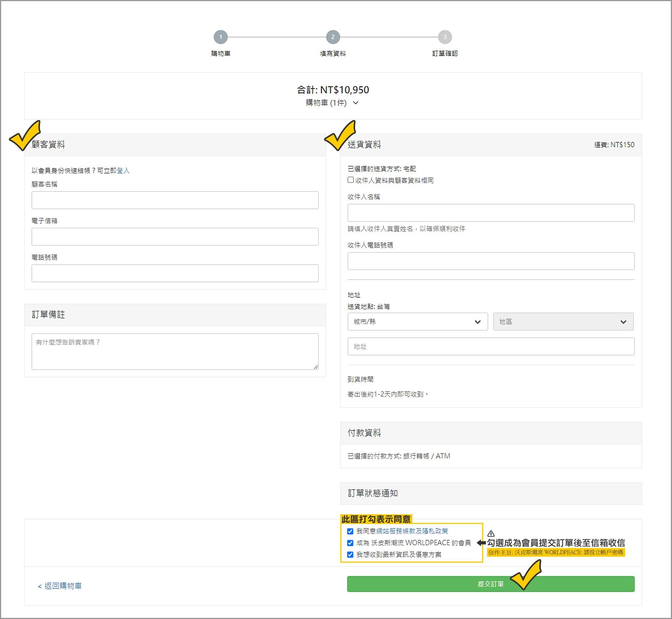Focus the 電子信箱 input field
672x619 pixels.
pos(175,237)
